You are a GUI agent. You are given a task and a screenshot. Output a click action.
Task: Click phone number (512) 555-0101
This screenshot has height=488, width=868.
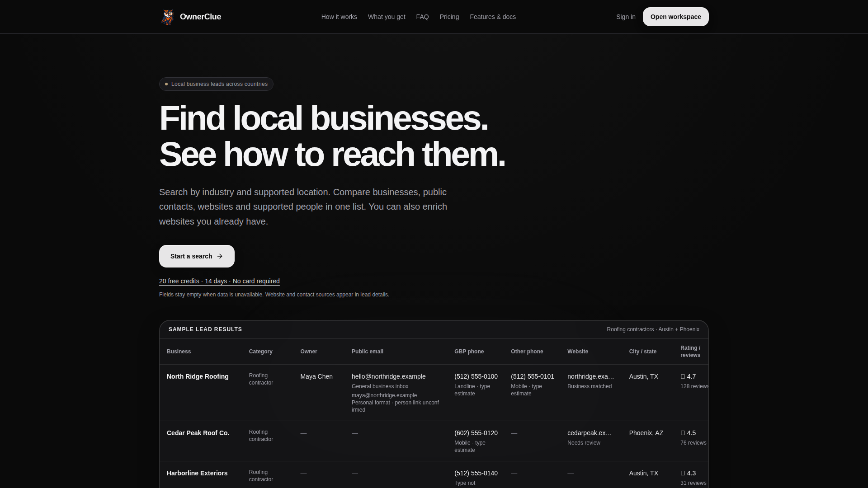pyautogui.click(x=533, y=376)
